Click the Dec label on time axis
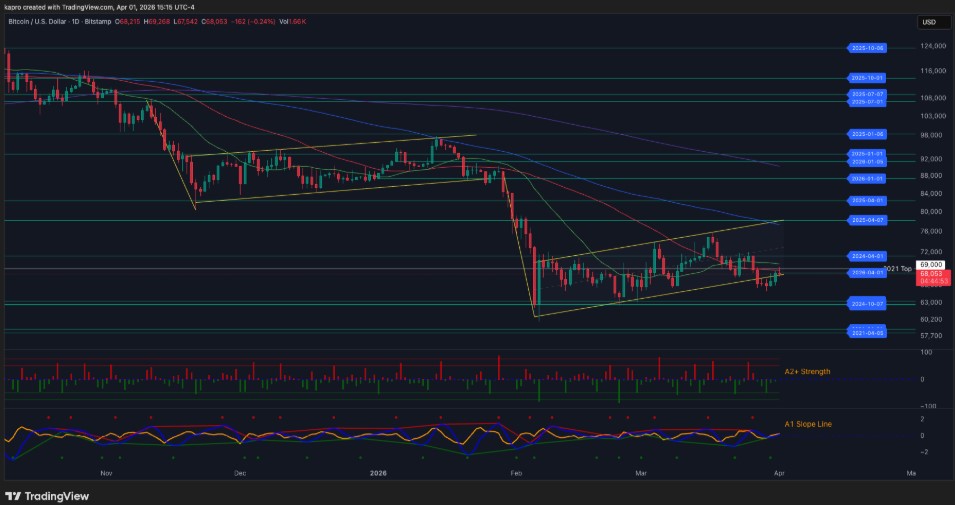Viewport: 955px width, 505px height. [x=239, y=473]
